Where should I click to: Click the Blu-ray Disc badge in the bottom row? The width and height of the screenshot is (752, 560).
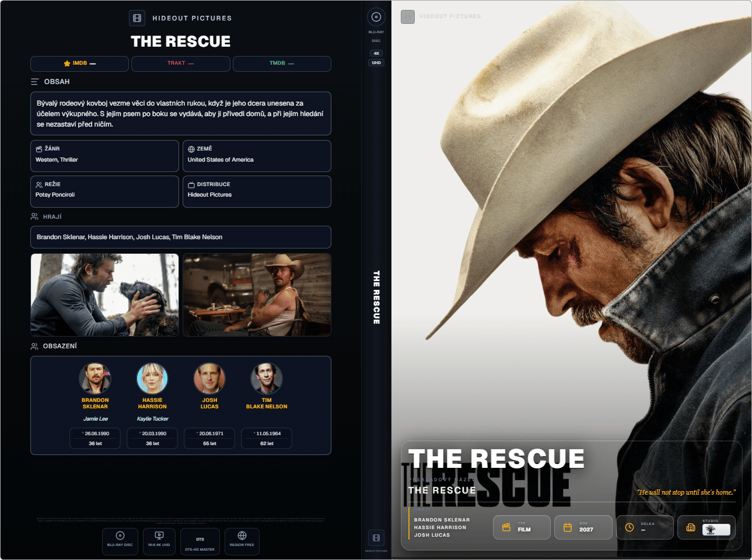click(x=120, y=541)
